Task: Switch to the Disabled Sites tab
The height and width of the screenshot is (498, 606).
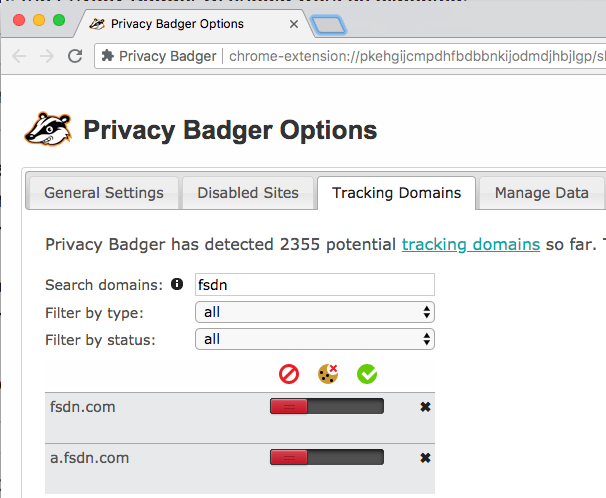Action: click(x=248, y=193)
